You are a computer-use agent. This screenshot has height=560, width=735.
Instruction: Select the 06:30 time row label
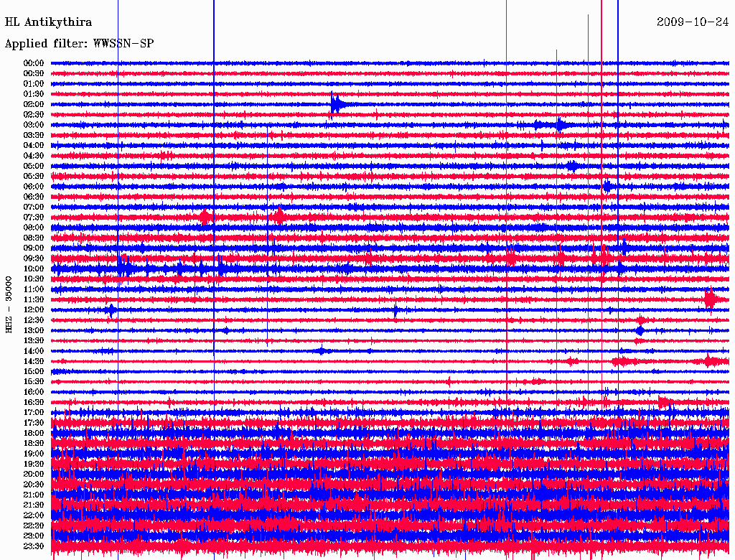(34, 197)
